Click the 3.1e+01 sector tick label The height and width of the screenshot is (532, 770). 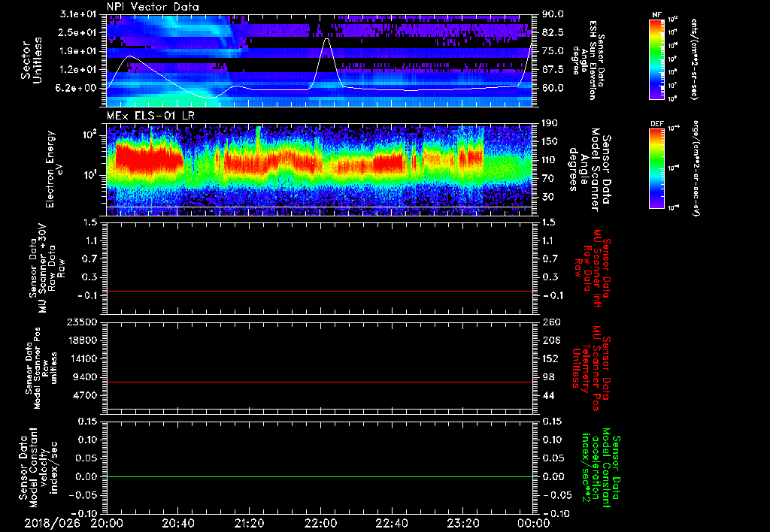(78, 14)
